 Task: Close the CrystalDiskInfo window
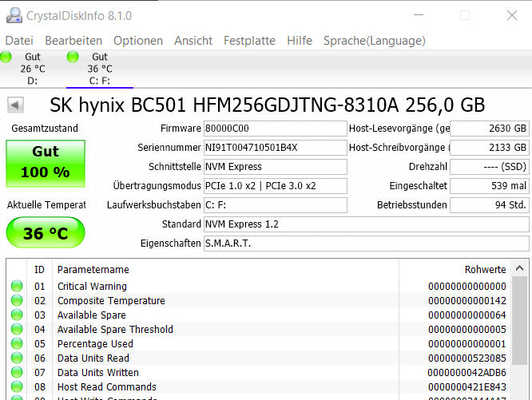(x=512, y=15)
